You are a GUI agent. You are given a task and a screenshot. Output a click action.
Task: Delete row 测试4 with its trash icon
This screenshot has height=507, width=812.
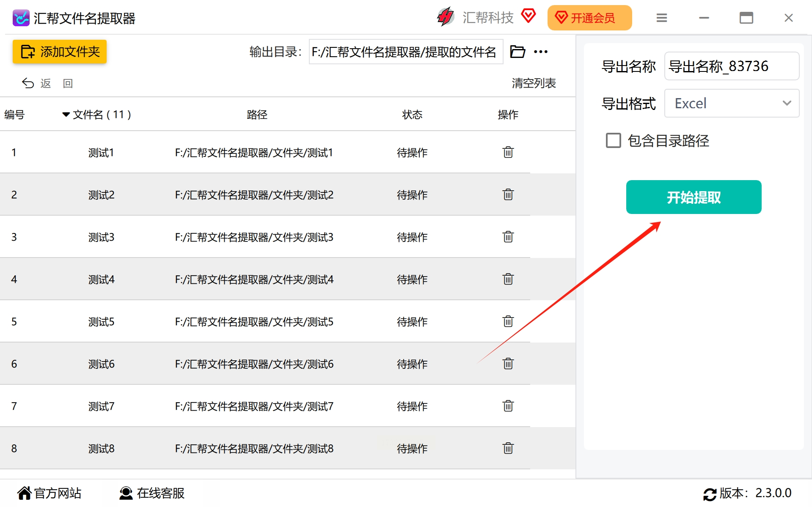pos(508,279)
